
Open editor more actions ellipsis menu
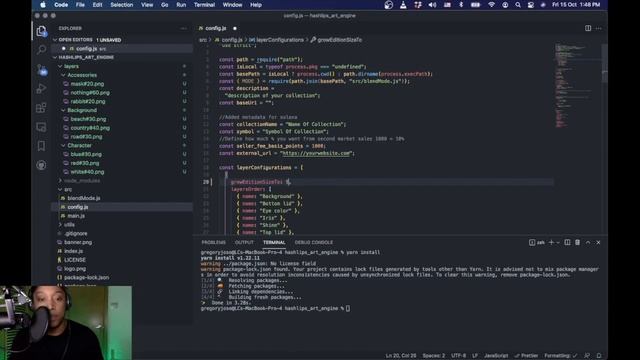coord(598,28)
